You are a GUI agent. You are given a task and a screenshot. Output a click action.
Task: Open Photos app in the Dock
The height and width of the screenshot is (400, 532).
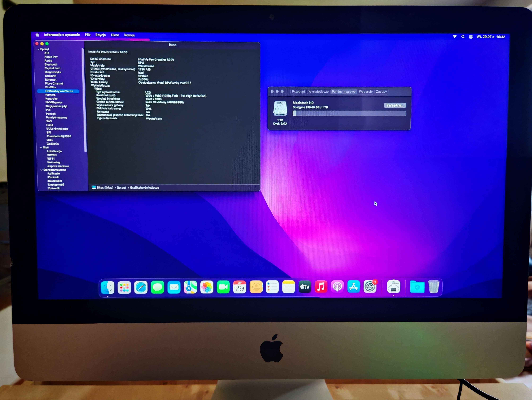[207, 287]
